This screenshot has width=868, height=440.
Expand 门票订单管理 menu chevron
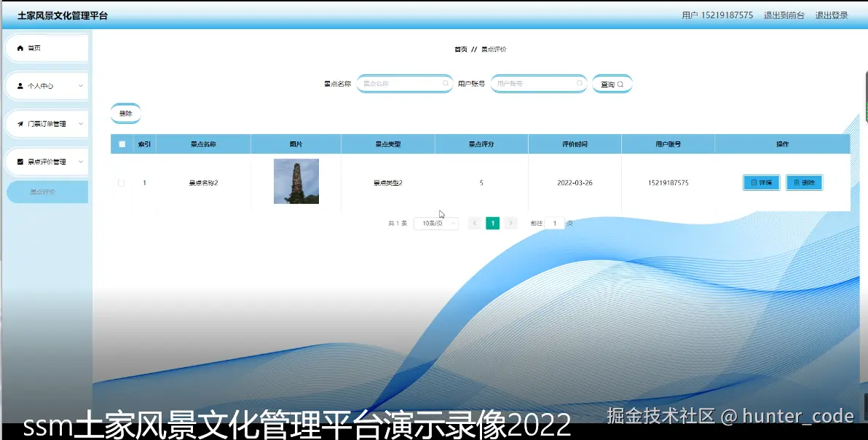coord(80,124)
